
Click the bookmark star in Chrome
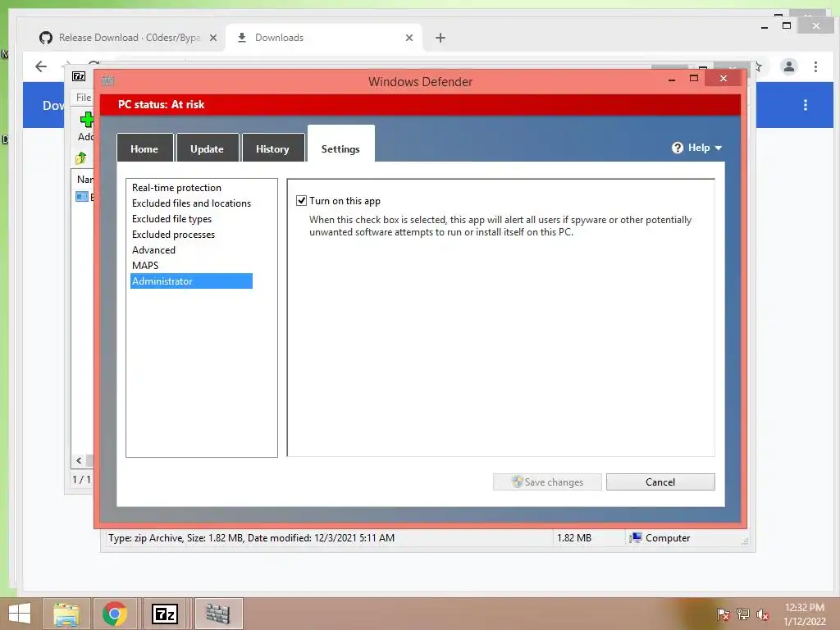(x=759, y=66)
